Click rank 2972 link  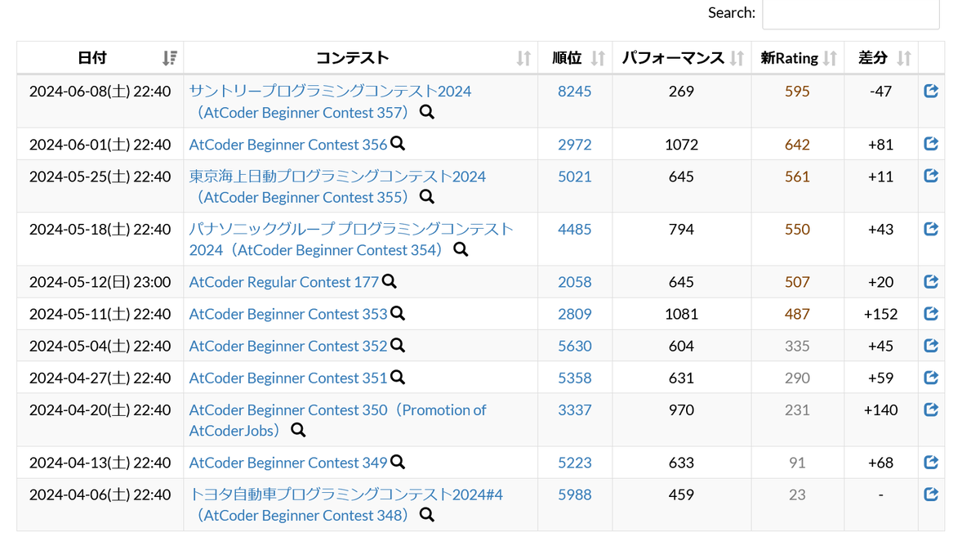point(575,145)
